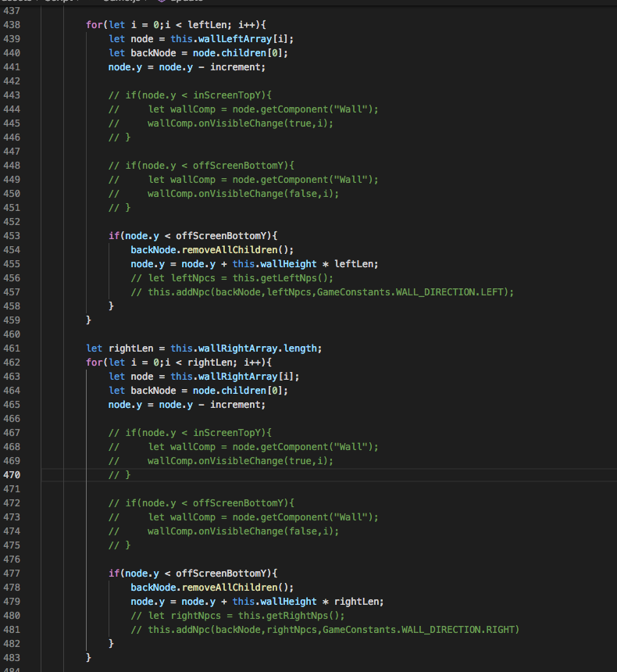
Task: Click the wallHeight * rightLen assignment
Action: [x=257, y=602]
